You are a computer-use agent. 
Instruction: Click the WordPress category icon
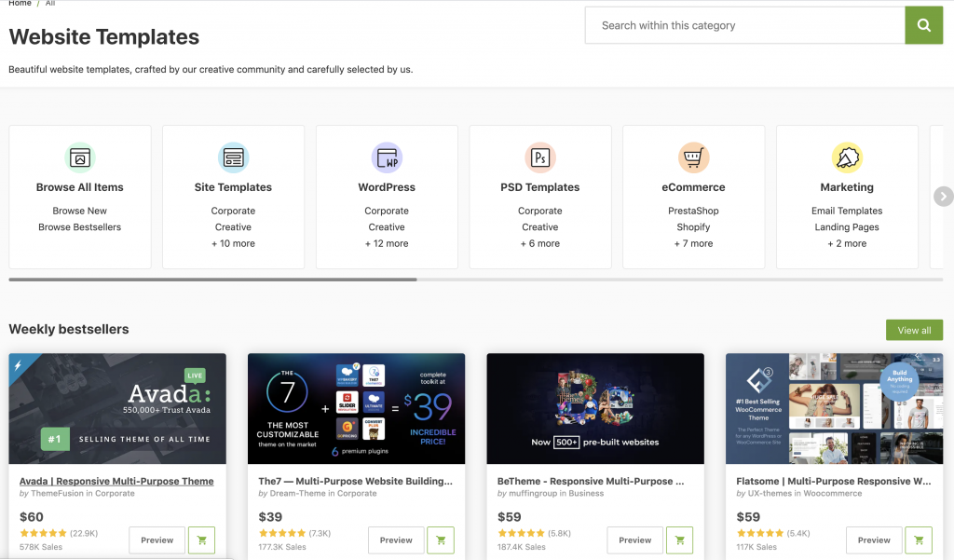(387, 157)
